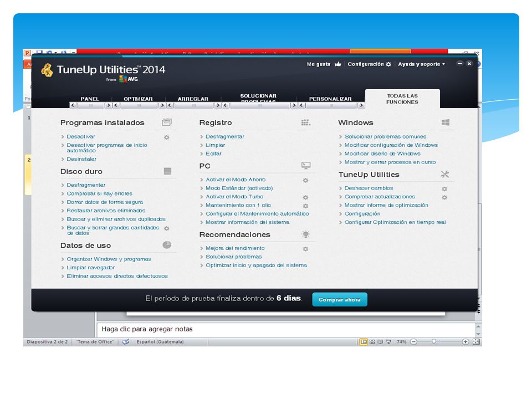This screenshot has height=399, width=532.
Task: Switch to the OPTIMIZAR tab
Action: (138, 99)
